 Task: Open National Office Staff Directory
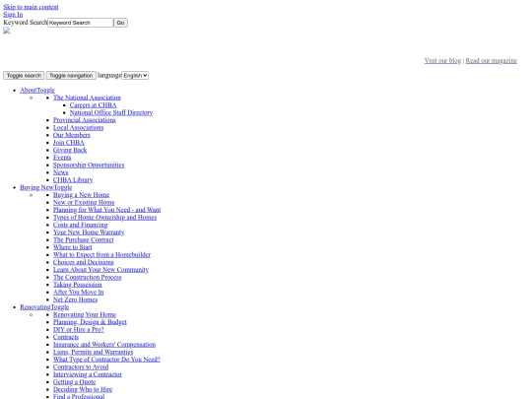111,112
